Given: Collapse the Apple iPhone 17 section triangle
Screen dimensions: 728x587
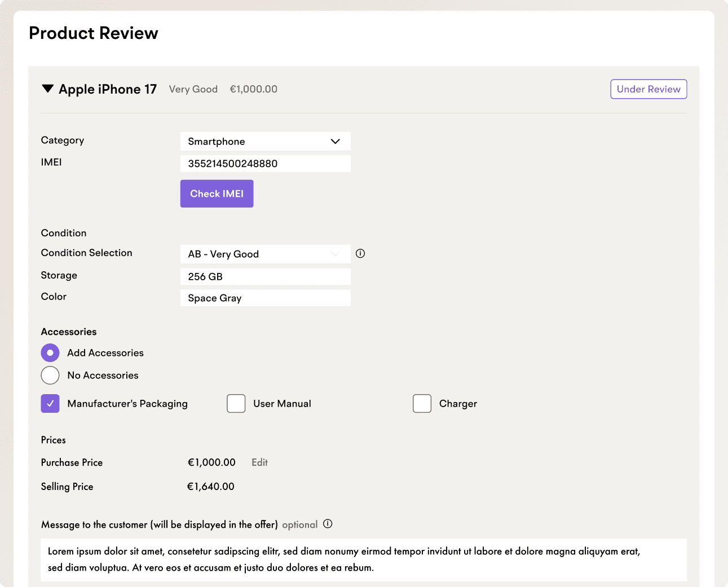Looking at the screenshot, I should point(48,89).
